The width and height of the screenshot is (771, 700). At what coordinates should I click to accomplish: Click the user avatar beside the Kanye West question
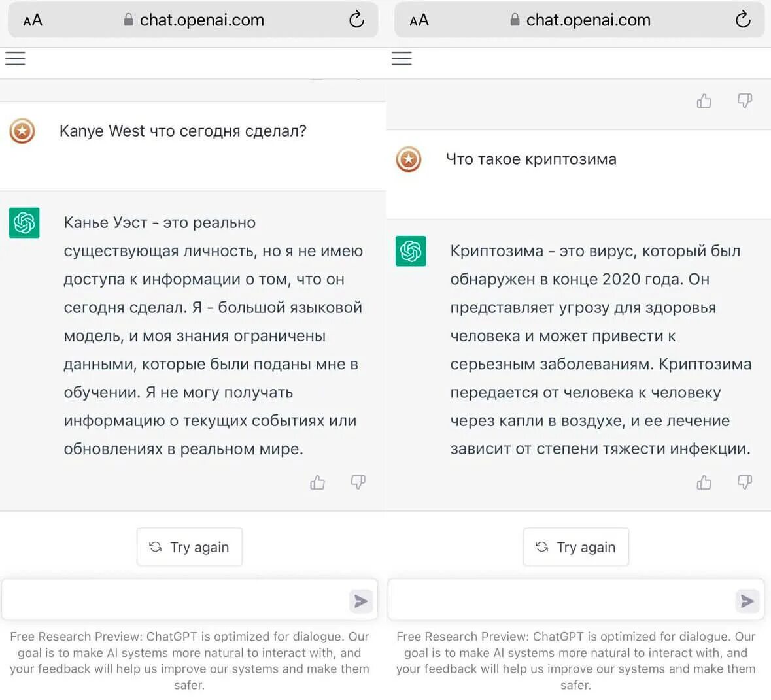tap(22, 131)
